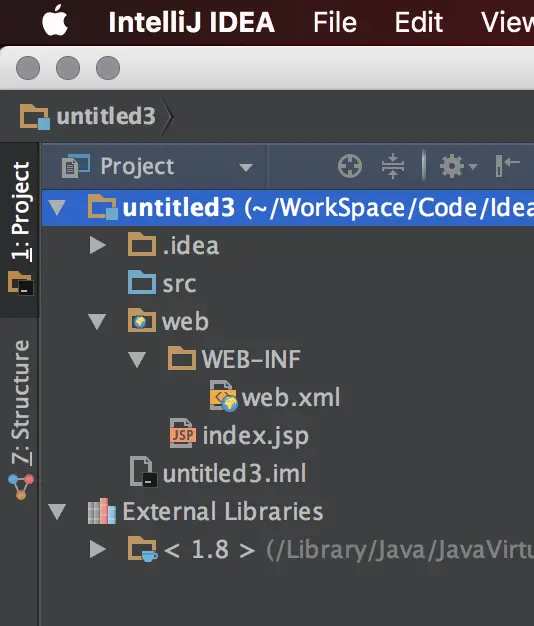Collapse the untitled3 root node
534x626 pixels.
[x=57, y=208]
